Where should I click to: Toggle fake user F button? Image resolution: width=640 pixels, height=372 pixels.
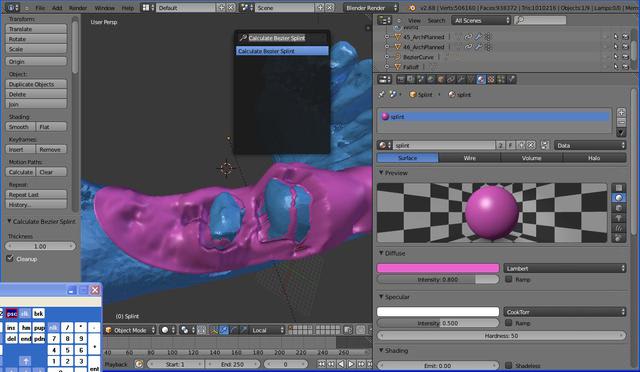(510, 145)
